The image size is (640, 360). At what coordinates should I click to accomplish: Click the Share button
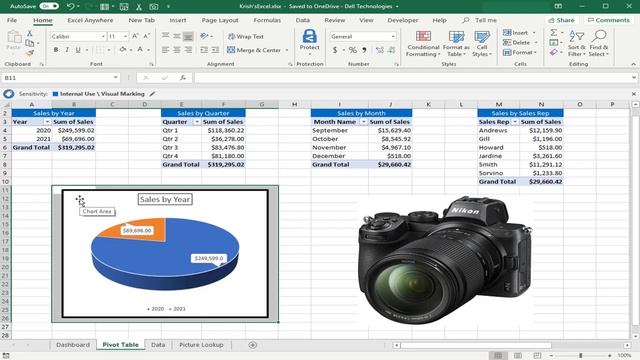561,20
